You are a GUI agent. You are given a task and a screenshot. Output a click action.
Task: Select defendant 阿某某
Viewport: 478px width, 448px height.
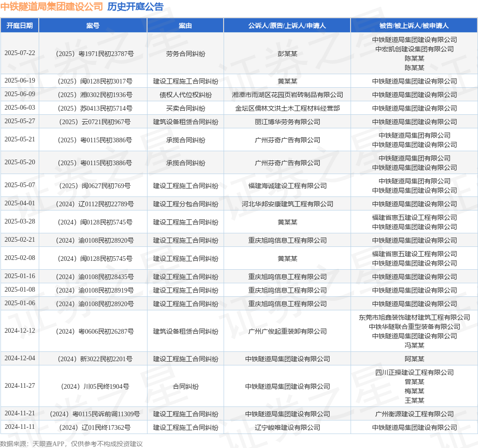(415, 359)
